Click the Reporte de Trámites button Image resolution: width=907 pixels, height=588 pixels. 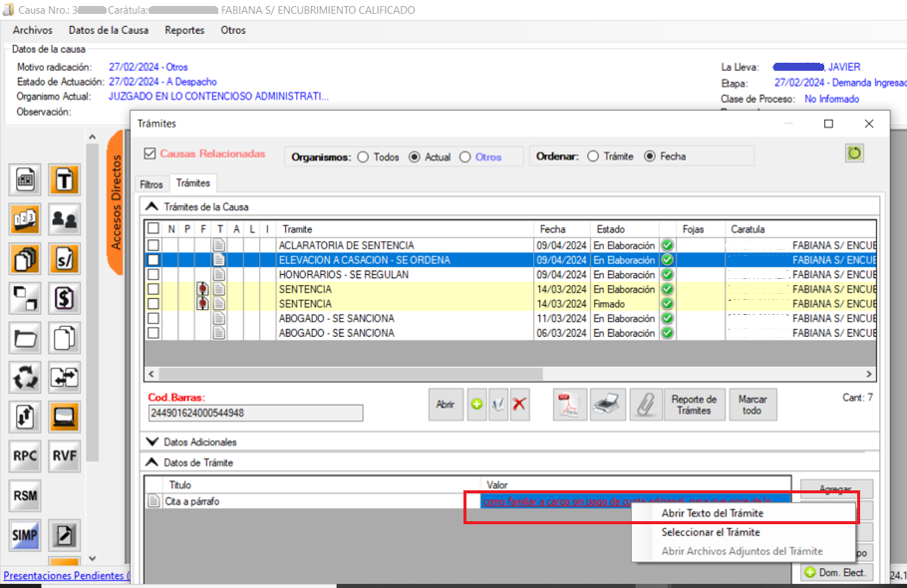[x=695, y=405]
